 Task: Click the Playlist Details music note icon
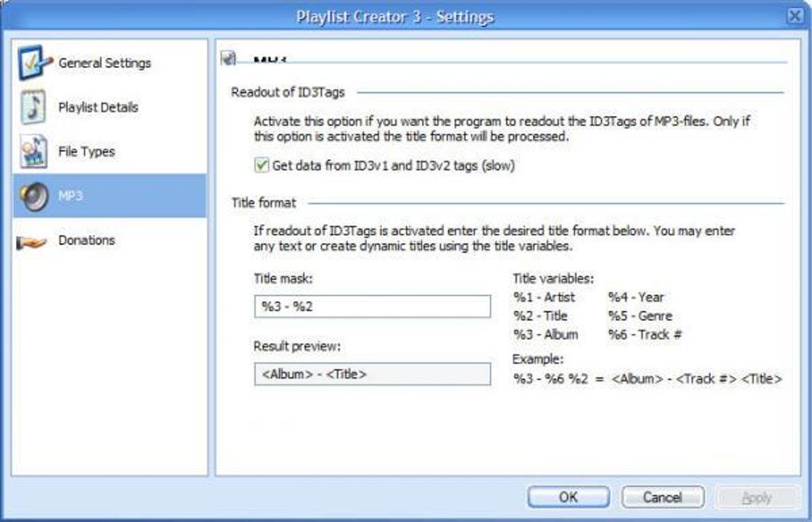33,107
